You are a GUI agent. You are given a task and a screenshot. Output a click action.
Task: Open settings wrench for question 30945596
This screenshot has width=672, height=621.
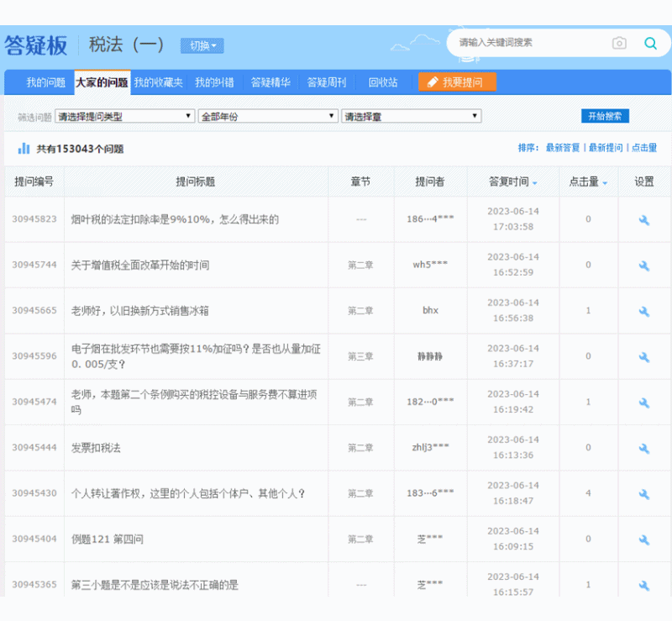644,355
